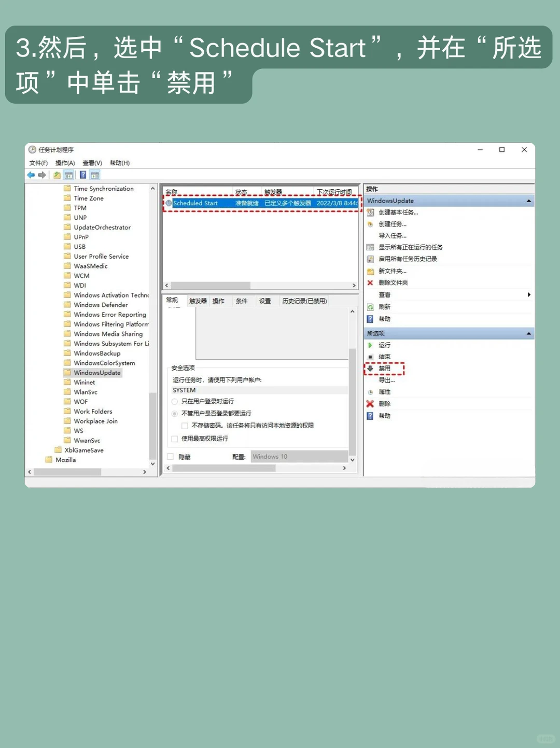
Task: Click 启用所有任务历史记录 icon
Action: click(370, 259)
